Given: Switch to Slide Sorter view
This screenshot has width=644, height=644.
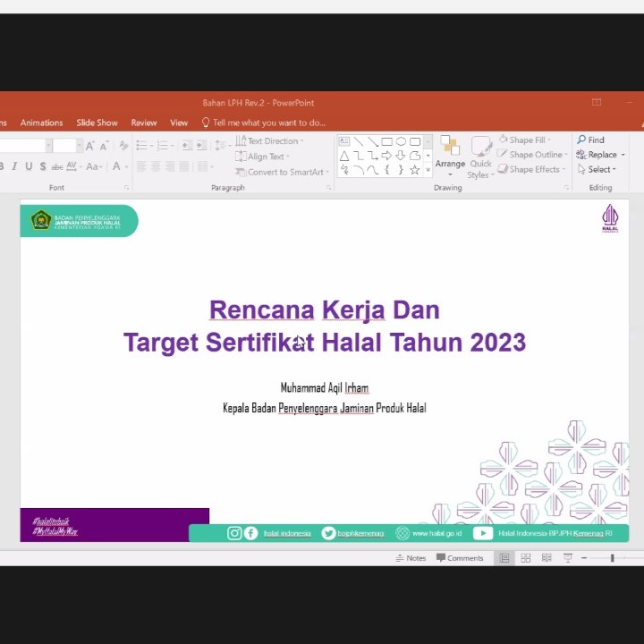Looking at the screenshot, I should pyautogui.click(x=526, y=558).
